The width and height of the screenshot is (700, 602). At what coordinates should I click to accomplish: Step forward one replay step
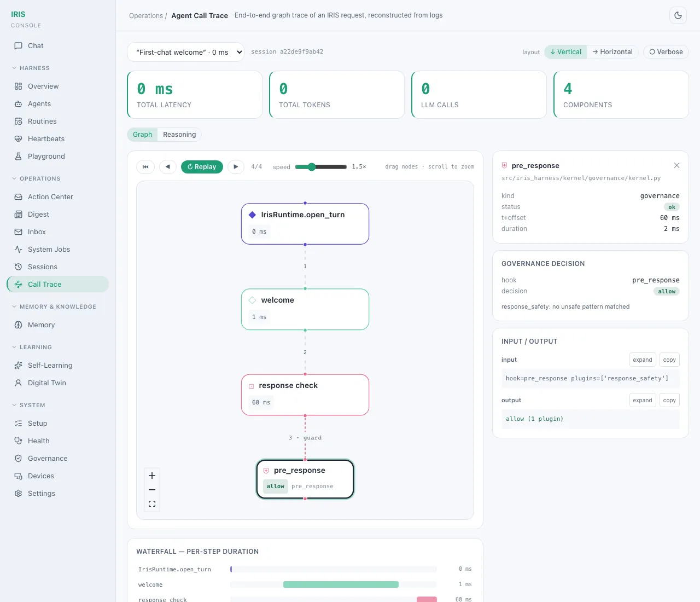tap(236, 167)
